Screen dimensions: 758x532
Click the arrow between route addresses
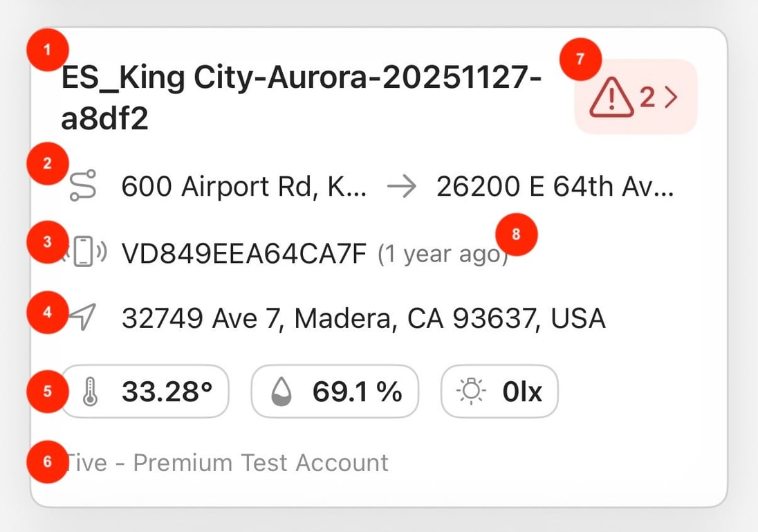(402, 187)
